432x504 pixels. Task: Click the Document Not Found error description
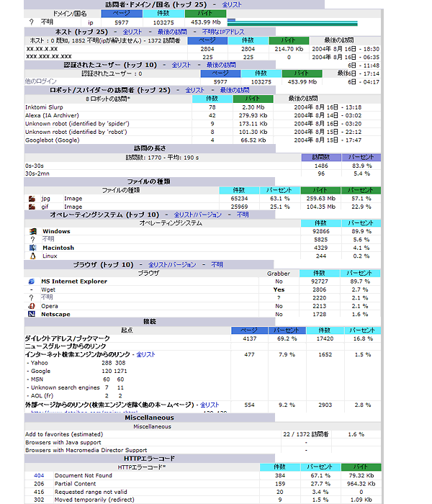click(84, 475)
